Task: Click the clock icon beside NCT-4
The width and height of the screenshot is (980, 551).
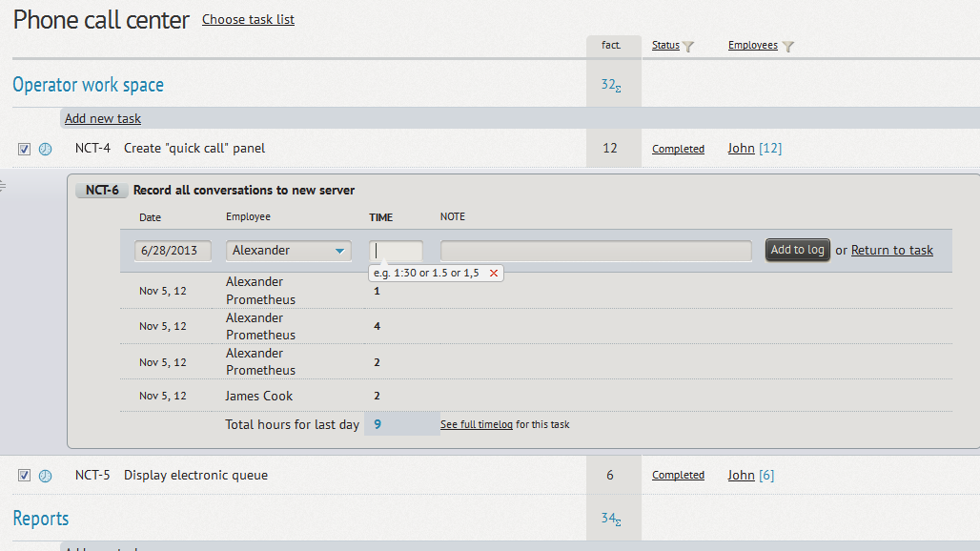Action: click(x=45, y=149)
